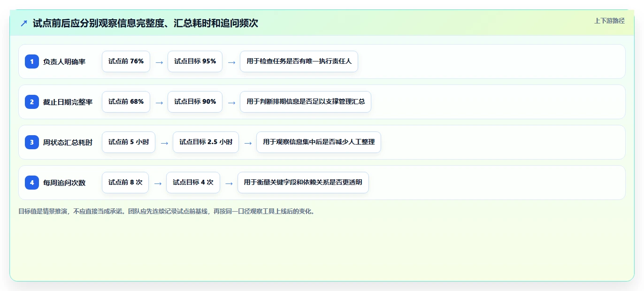
Task: Open the 用于观察信息集中后是否减少人工整理 chip
Action: click(x=319, y=142)
